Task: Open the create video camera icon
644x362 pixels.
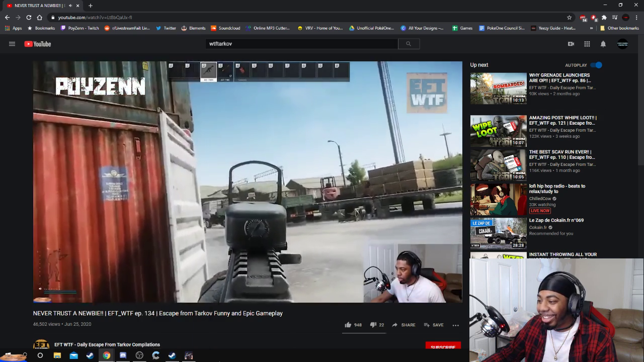Action: (571, 44)
